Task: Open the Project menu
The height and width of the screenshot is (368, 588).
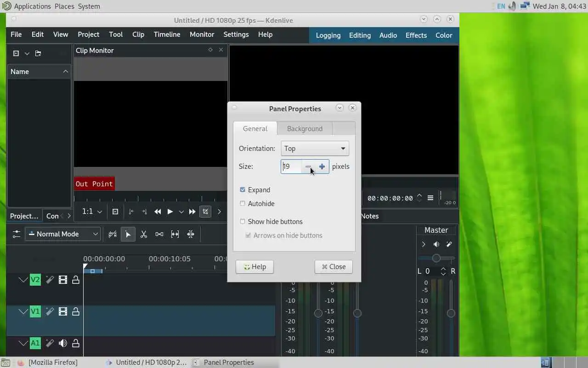Action: 88,34
